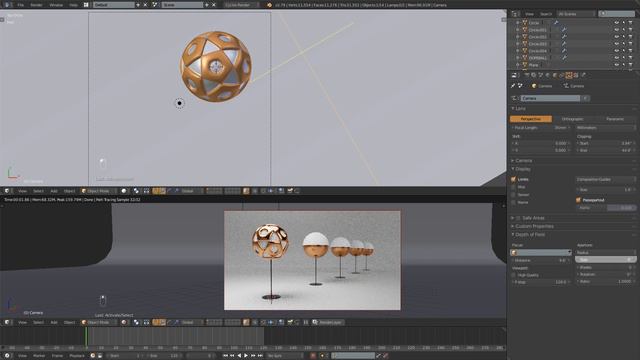Expand the DOMEBALL outliner row
This screenshot has height=360, width=640.
[518, 58]
